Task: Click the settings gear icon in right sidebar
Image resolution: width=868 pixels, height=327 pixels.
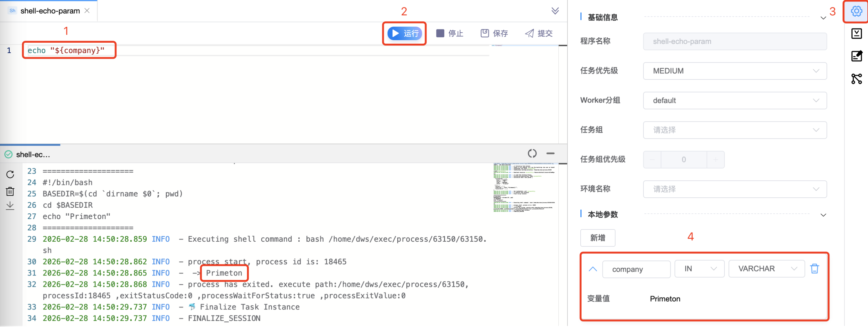Action: coord(856,12)
